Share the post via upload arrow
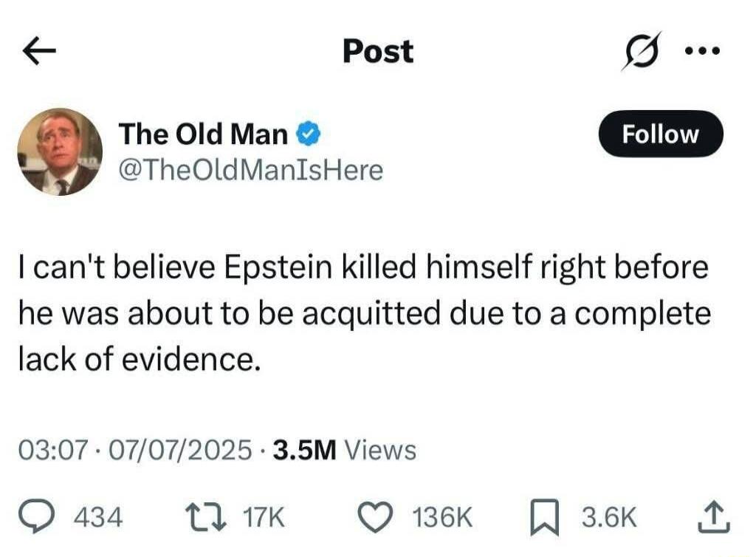This screenshot has height=557, width=756. 714,517
